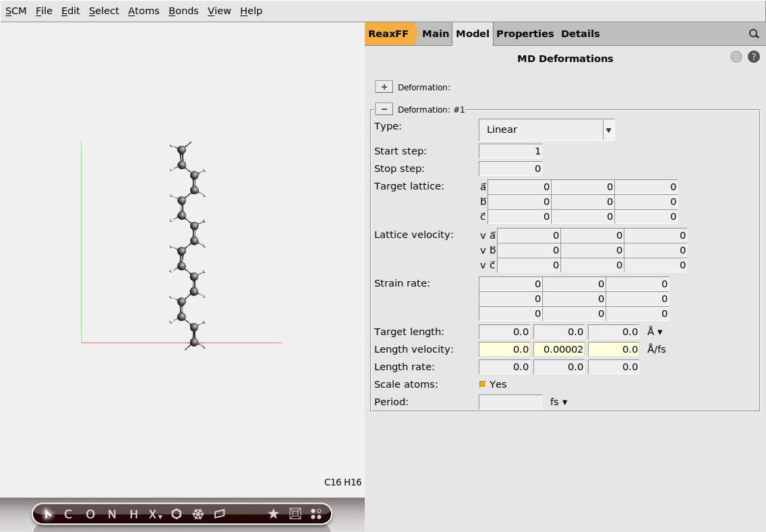Select the Nitrogen atom tool
Screen dimensions: 766x532
112,514
